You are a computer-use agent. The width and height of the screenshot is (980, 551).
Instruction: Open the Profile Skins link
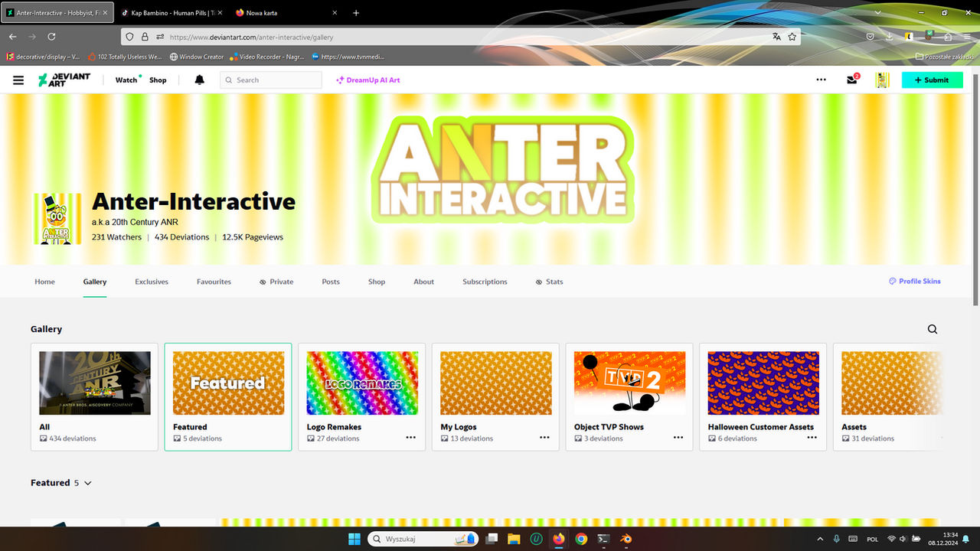tap(914, 281)
